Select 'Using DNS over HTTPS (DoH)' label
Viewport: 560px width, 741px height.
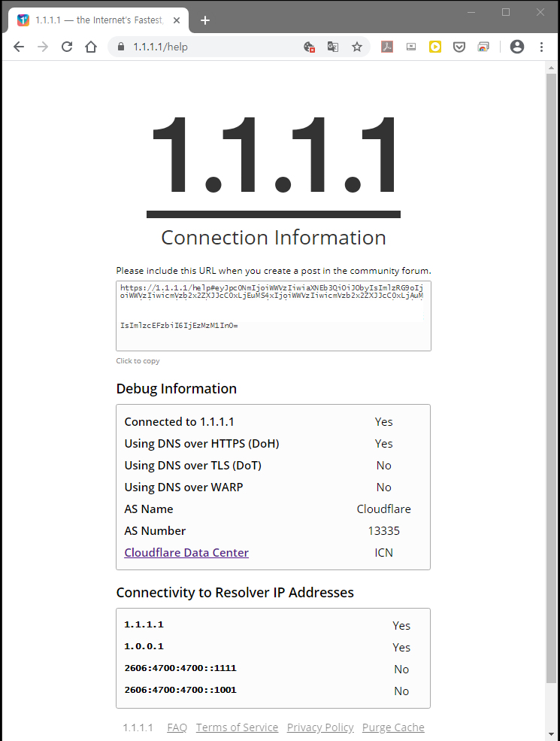pos(201,443)
